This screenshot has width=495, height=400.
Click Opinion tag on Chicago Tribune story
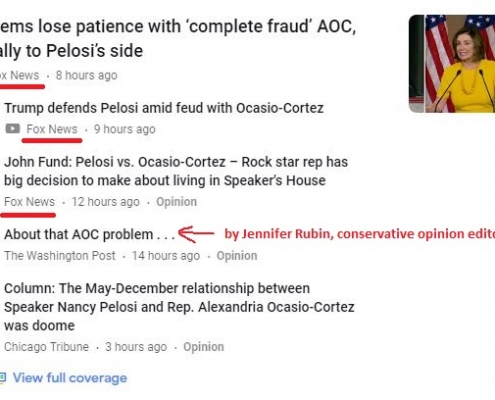tap(203, 347)
